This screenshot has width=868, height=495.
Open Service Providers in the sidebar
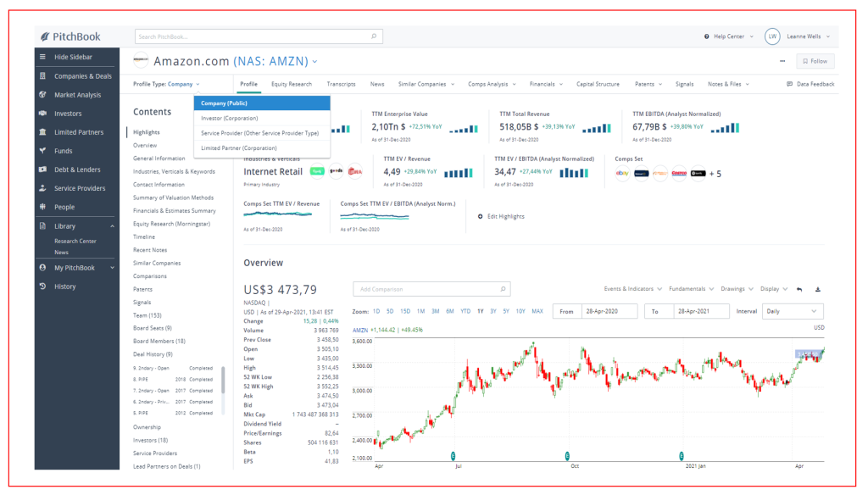point(80,188)
